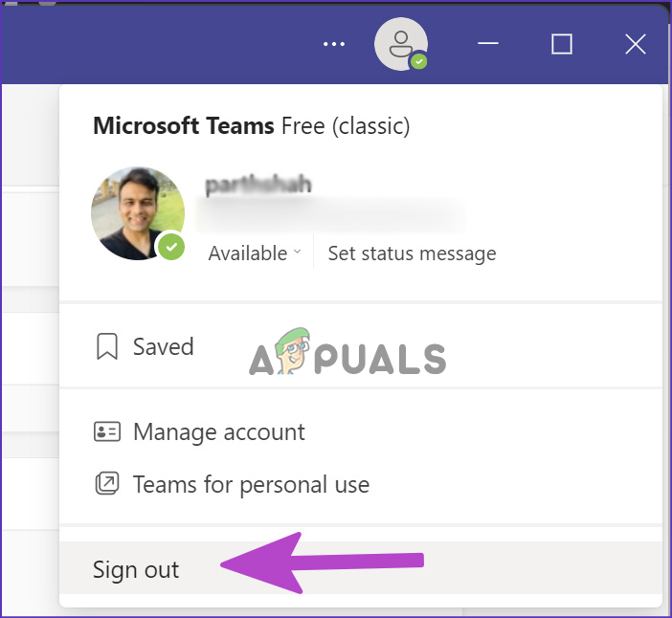Set status message
This screenshot has height=618, width=672.
coord(412,254)
